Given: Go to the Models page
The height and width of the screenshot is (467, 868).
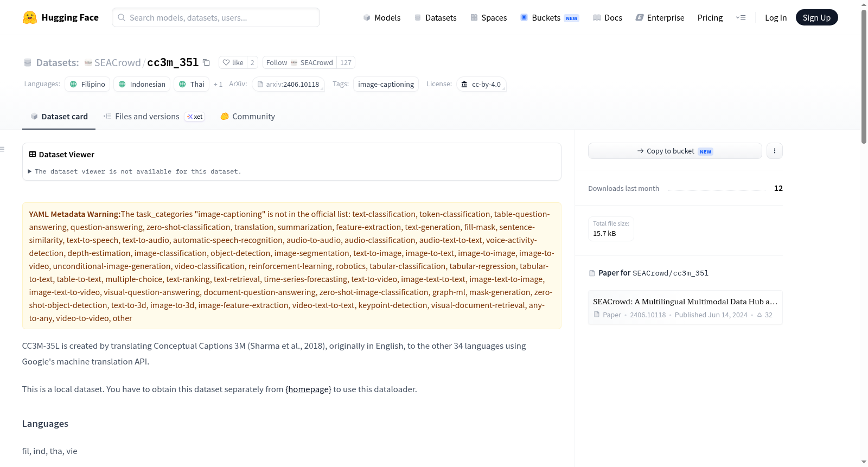Looking at the screenshot, I should coord(382,17).
